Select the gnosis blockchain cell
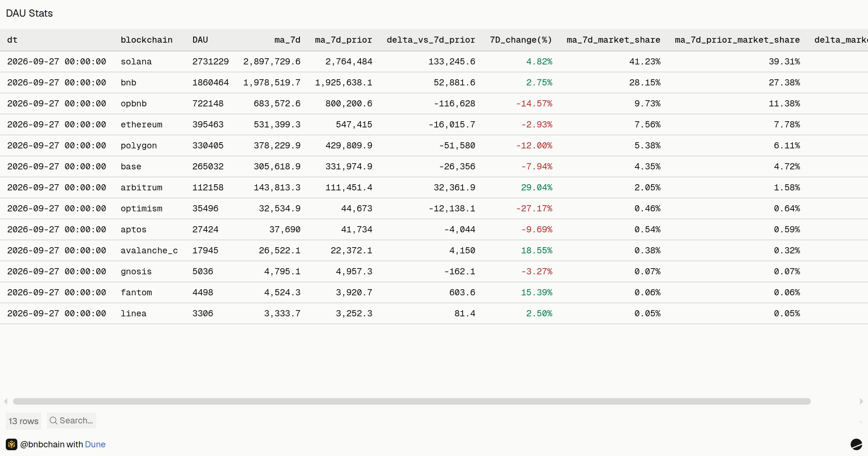 136,271
